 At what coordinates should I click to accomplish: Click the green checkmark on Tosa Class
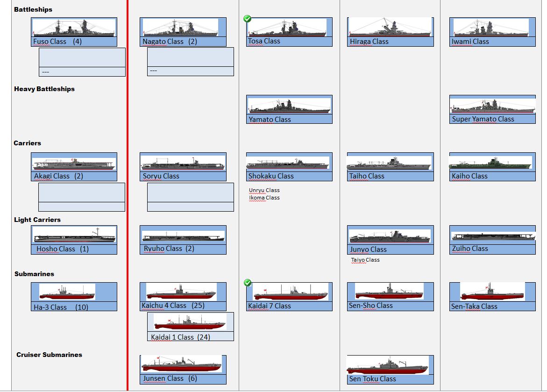pos(248,19)
